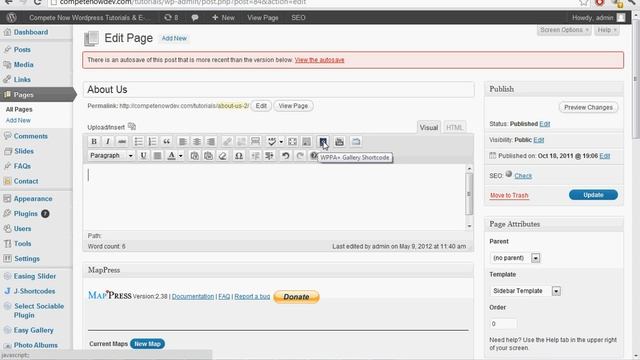Click the YouTube toolbar button
This screenshot has width=640, height=360.
[339, 142]
